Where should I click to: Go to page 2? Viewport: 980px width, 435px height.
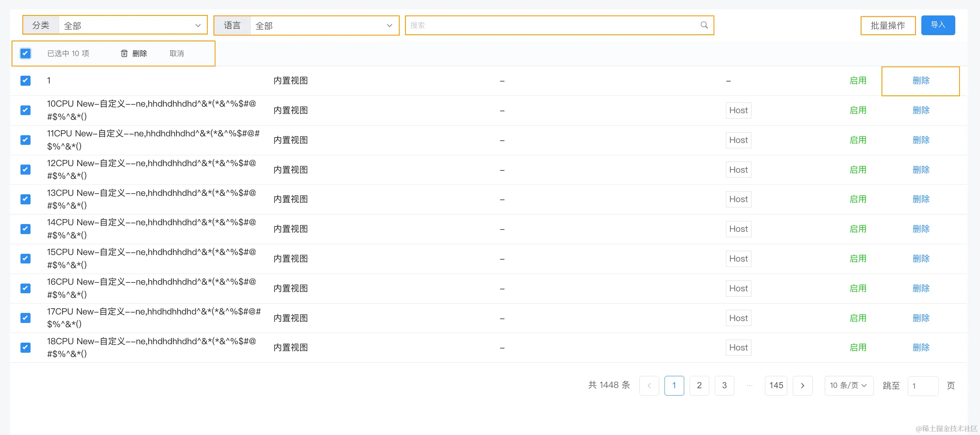point(699,386)
